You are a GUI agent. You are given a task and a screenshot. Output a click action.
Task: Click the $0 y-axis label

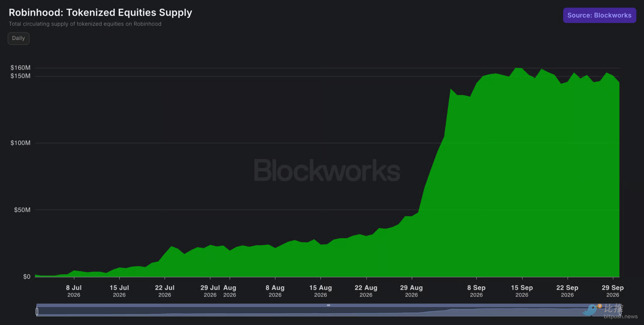(27, 277)
